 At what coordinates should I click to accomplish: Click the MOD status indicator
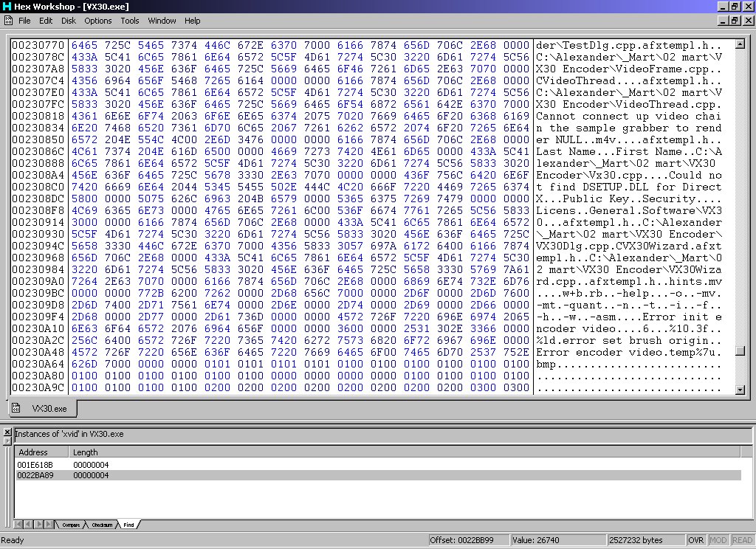coord(718,540)
